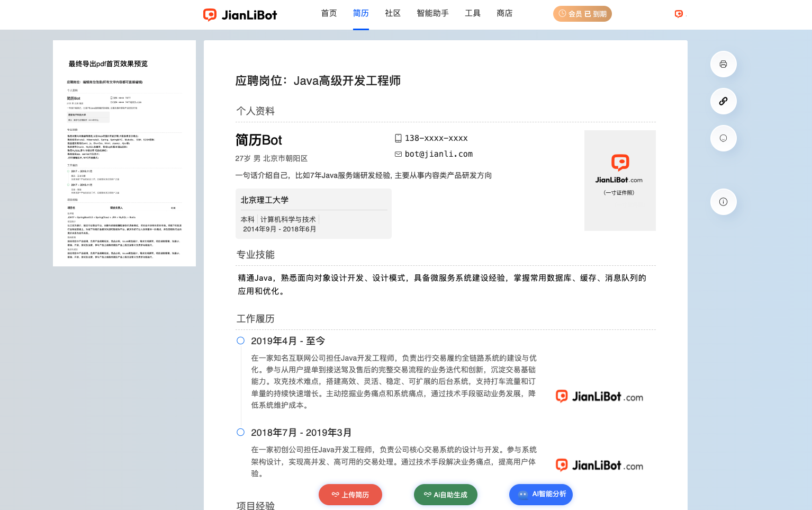Click the 上传简历 upload button
The image size is (812, 510).
pos(350,495)
